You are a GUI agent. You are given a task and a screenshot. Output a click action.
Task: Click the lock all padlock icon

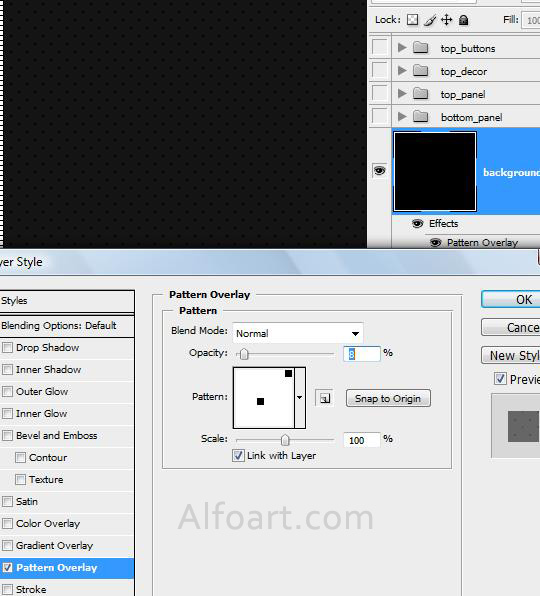[463, 20]
